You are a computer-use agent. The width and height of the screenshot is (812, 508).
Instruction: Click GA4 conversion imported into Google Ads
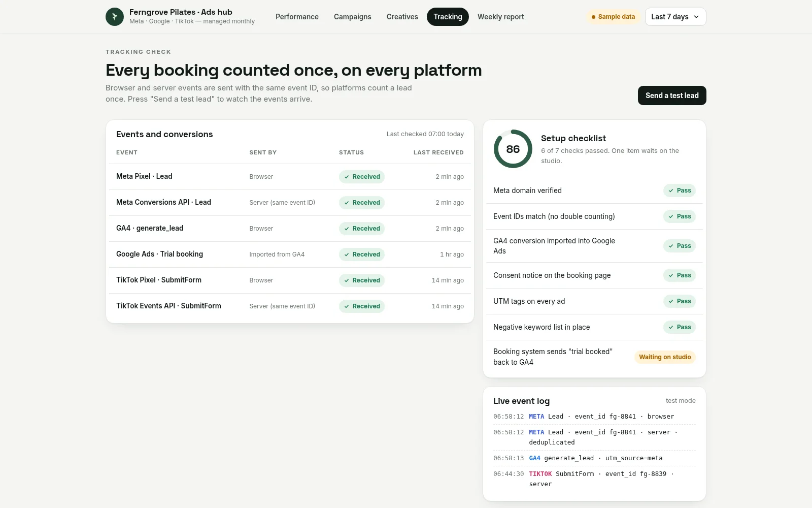[594, 246]
